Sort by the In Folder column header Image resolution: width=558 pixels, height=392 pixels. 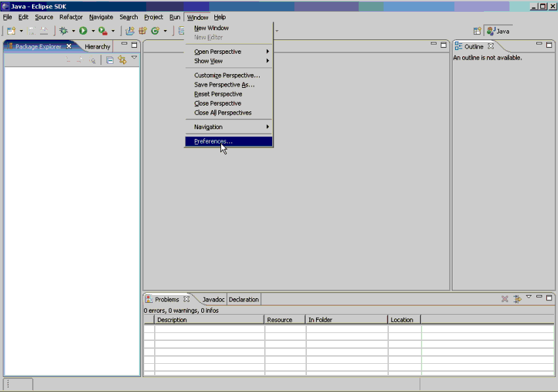[x=347, y=320]
